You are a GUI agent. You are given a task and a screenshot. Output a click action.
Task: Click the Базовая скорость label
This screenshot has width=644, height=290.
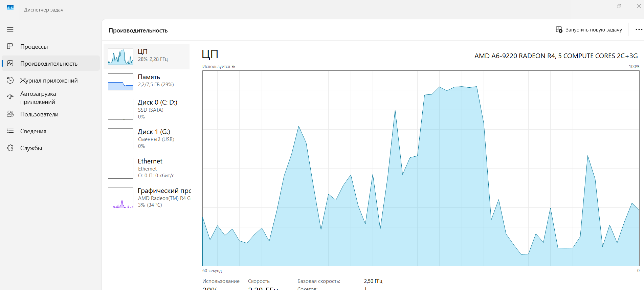click(x=319, y=281)
